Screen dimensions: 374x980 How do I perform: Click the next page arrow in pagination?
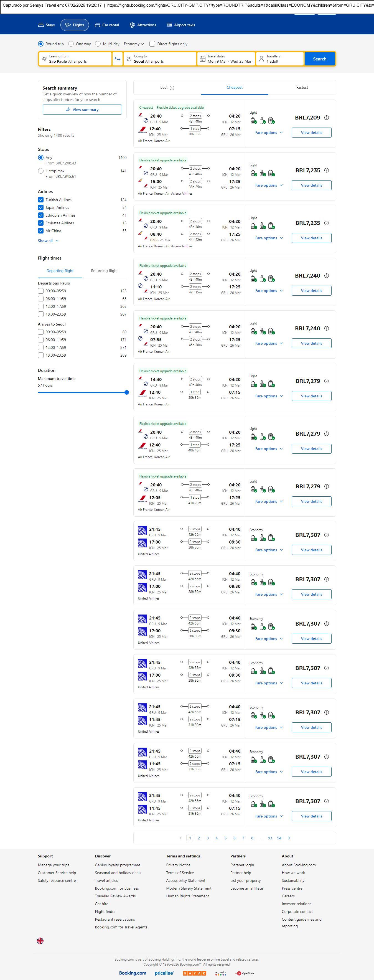pyautogui.click(x=289, y=838)
